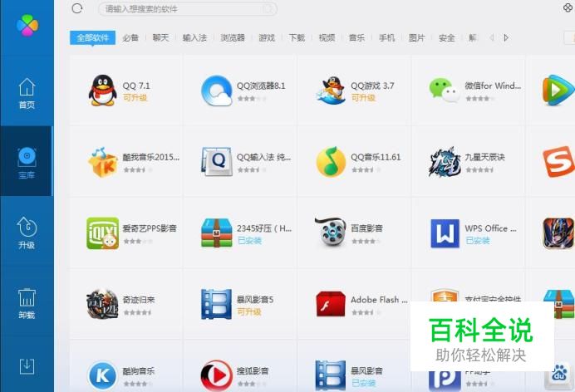
Task: Select the 全部软件 category tab
Action: pyautogui.click(x=92, y=37)
